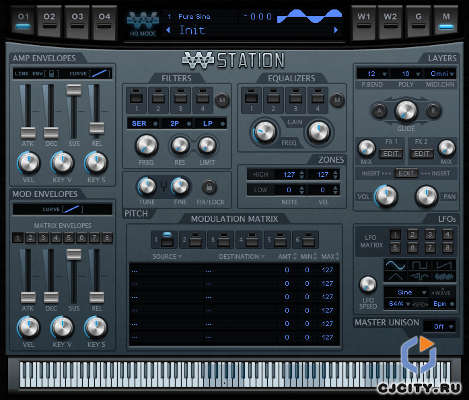Open the modulation SOURCE column dropdown

[x=167, y=257]
